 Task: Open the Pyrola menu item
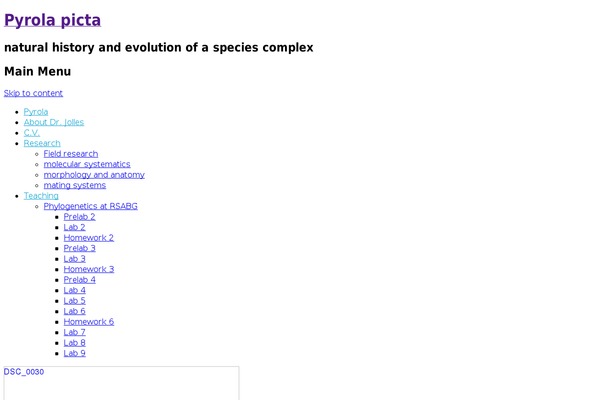[36, 112]
